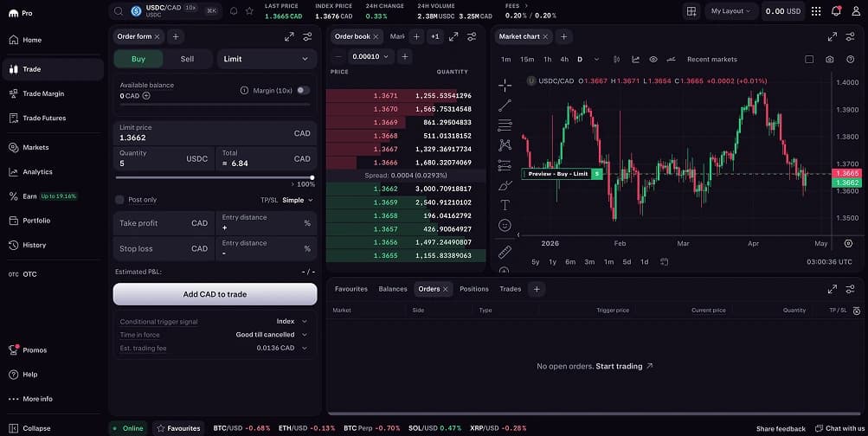
Task: Open the apps grid menu icon
Action: 816,11
